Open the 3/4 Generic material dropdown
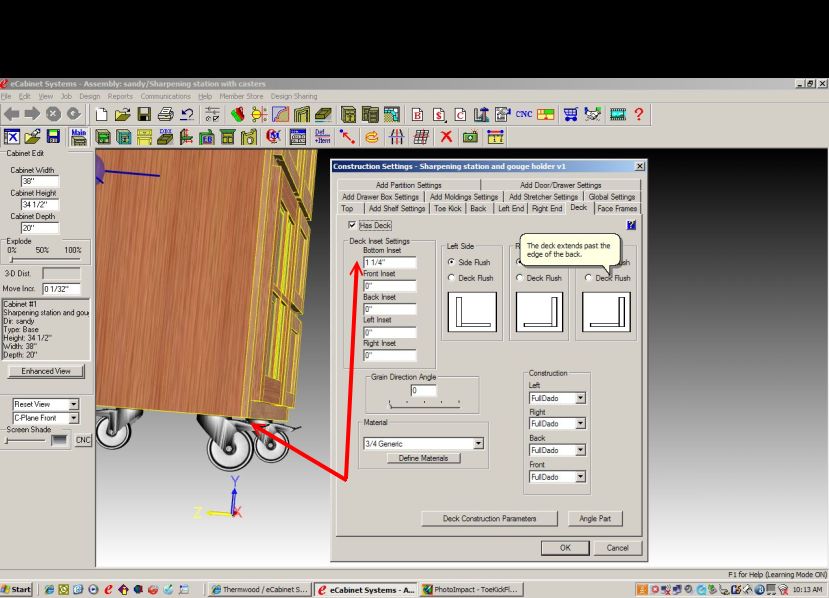Viewport: 829px width, 598px height. click(478, 444)
